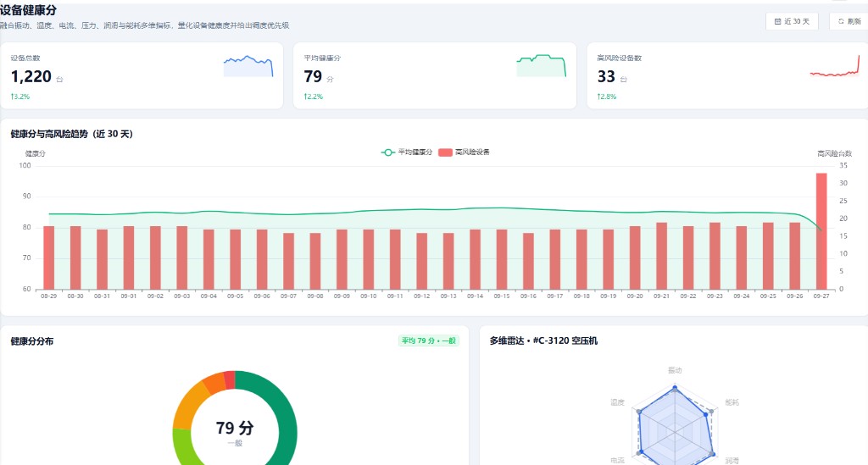
Task: Click the 79 分 donut center value
Action: point(235,428)
